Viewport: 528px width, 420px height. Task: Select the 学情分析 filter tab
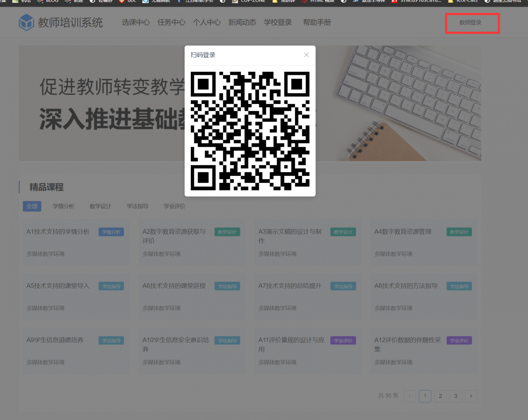(x=63, y=206)
